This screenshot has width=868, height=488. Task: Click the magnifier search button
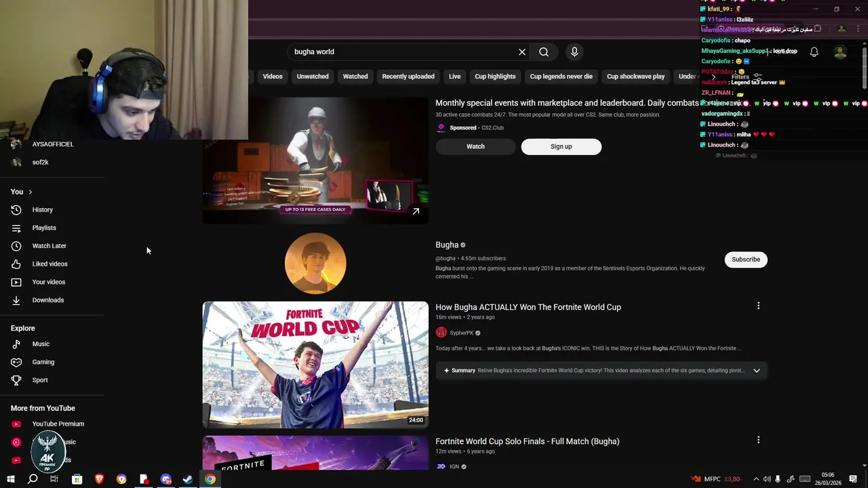(544, 52)
